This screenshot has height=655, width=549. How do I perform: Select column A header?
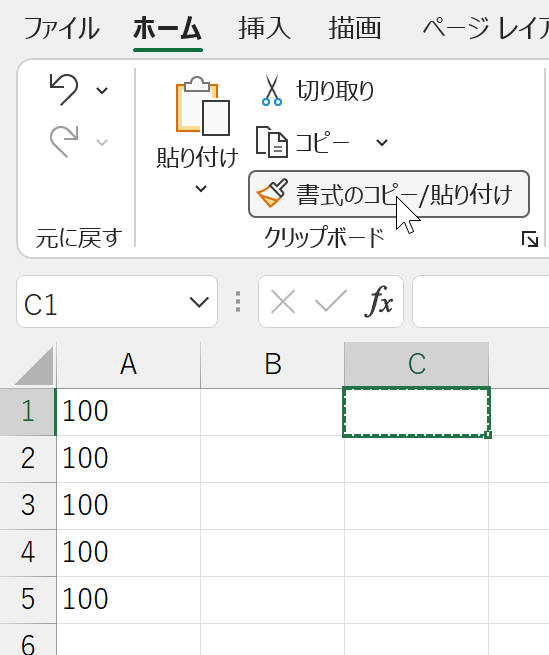(x=128, y=365)
